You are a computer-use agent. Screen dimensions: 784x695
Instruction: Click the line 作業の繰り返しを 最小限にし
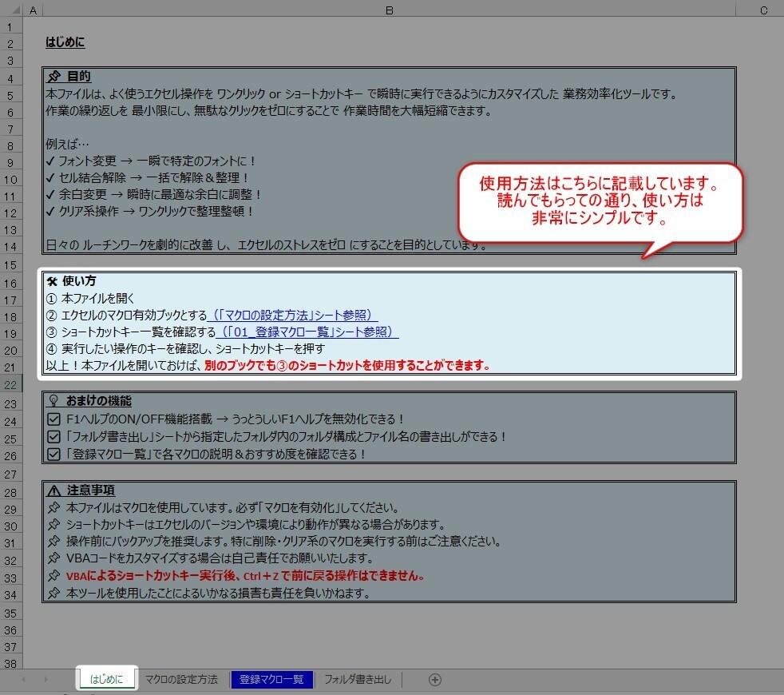tap(269, 111)
